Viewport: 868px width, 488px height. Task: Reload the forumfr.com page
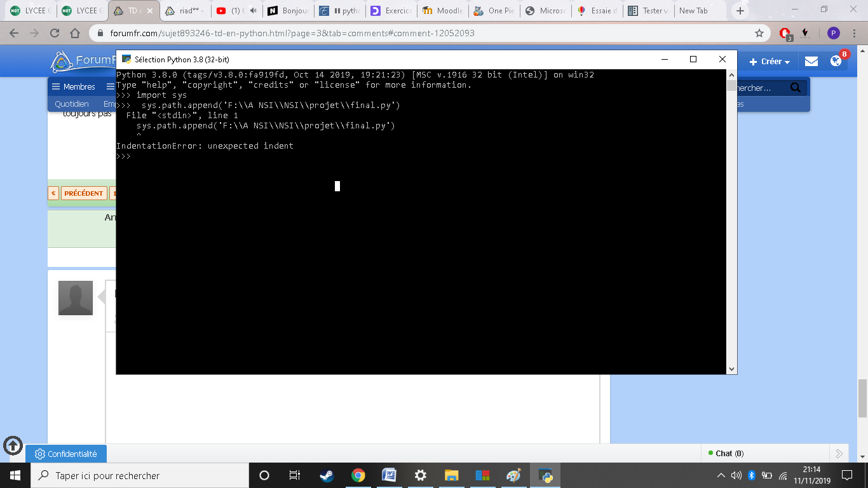pyautogui.click(x=55, y=33)
